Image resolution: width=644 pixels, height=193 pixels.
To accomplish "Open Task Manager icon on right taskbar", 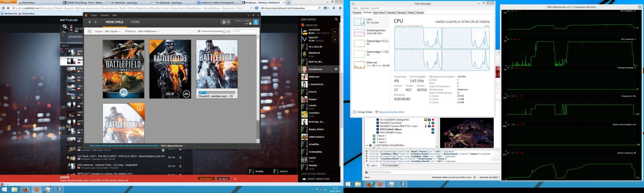I will (391, 184).
